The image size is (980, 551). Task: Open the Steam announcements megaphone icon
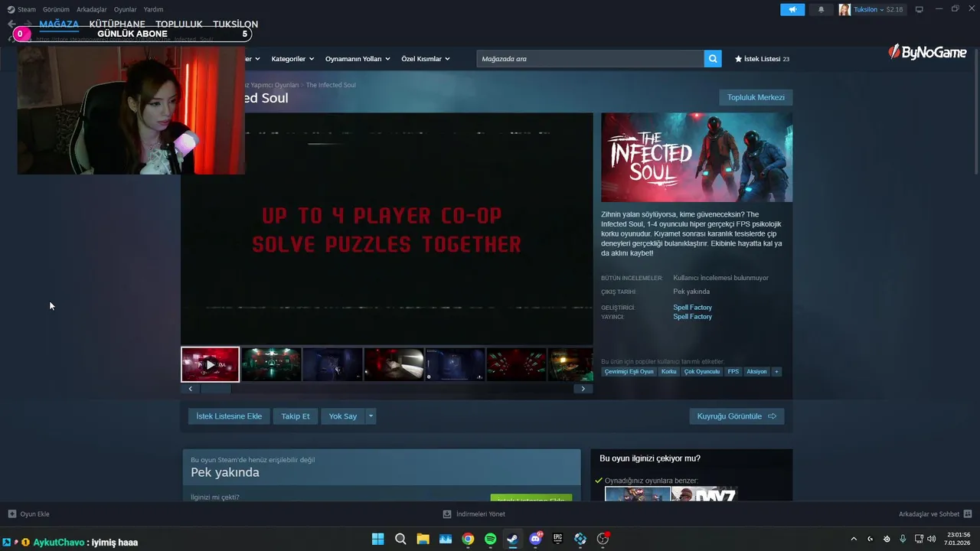(792, 10)
